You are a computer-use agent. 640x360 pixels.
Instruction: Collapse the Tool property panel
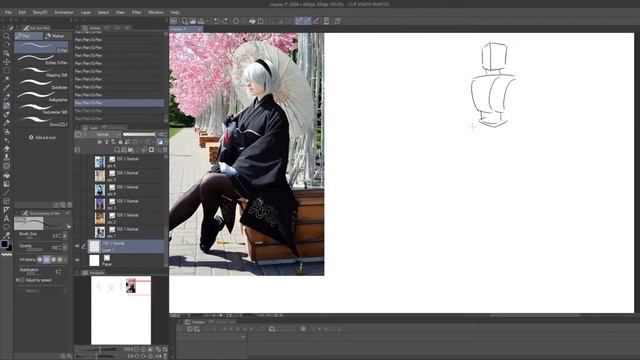[18, 213]
